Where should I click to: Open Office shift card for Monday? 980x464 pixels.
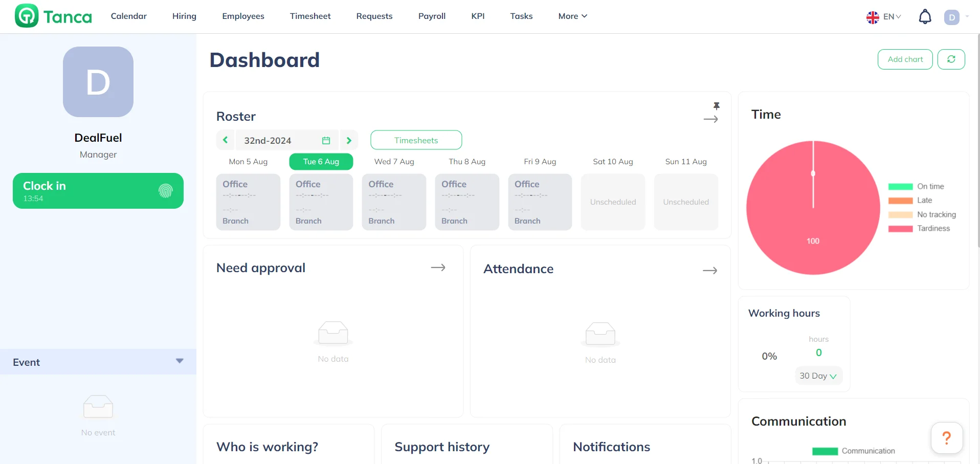(x=248, y=202)
